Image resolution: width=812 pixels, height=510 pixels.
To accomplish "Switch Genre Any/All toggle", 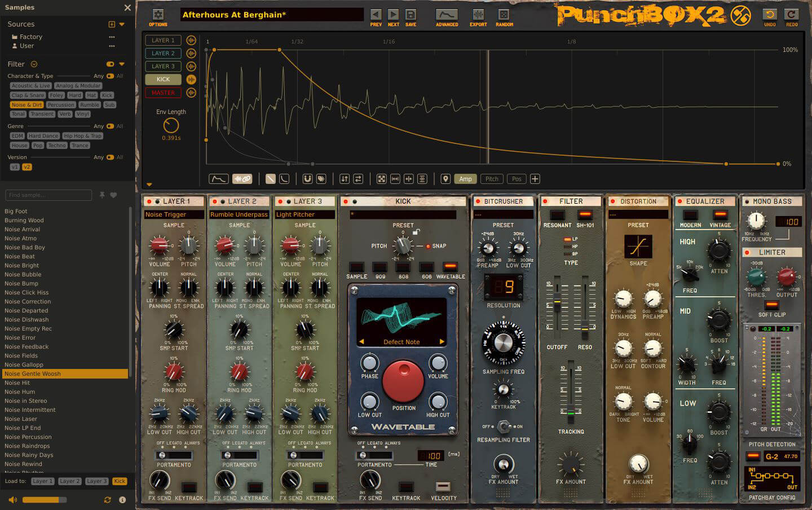I will (110, 126).
